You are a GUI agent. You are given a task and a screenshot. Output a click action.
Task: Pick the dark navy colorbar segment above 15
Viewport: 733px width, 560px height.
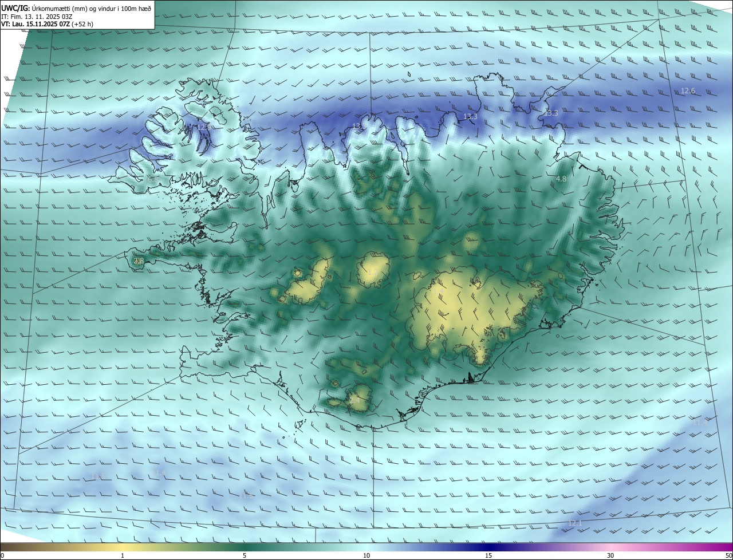point(488,546)
